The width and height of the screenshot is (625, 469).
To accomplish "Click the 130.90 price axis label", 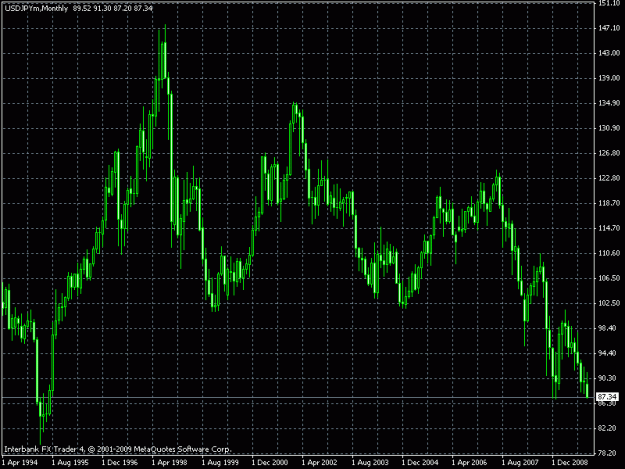I will coord(609,128).
